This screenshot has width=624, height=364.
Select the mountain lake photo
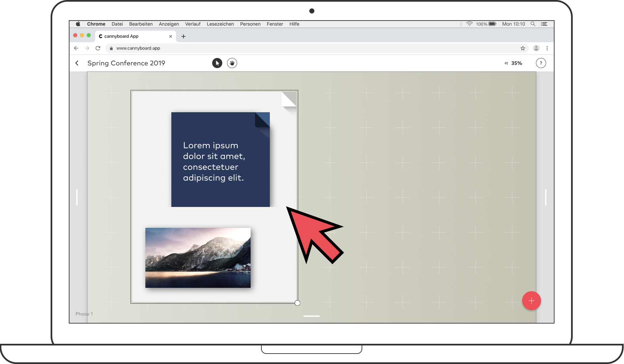[x=198, y=258]
